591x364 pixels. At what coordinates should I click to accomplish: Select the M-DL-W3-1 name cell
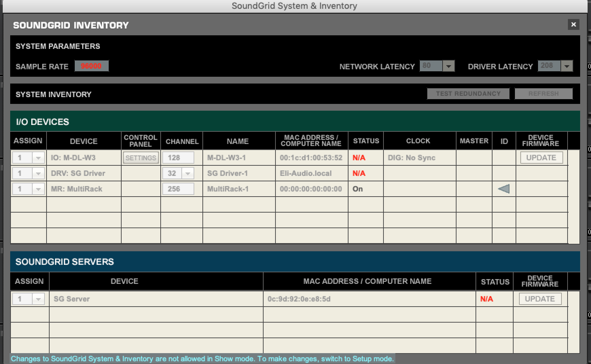coord(239,158)
